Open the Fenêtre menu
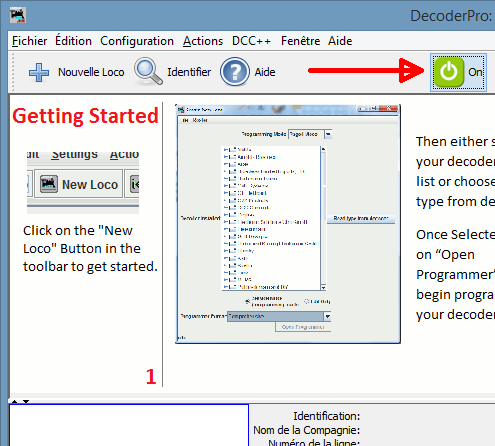Screen dimensions: 495x446 pyautogui.click(x=300, y=41)
